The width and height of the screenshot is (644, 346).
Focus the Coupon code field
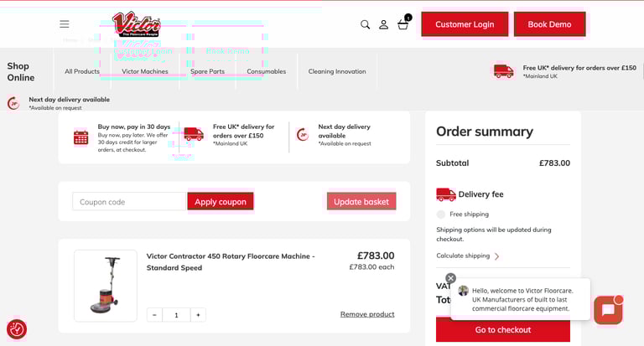tap(128, 202)
